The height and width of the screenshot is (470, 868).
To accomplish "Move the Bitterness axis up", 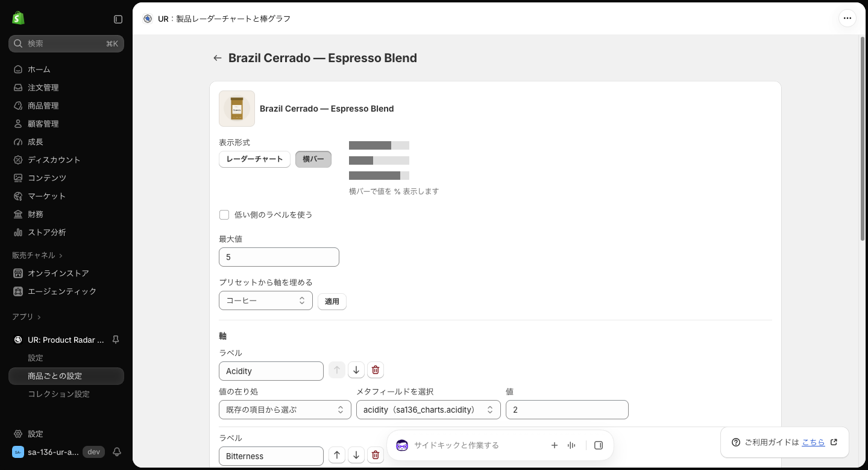I will click(x=337, y=455).
